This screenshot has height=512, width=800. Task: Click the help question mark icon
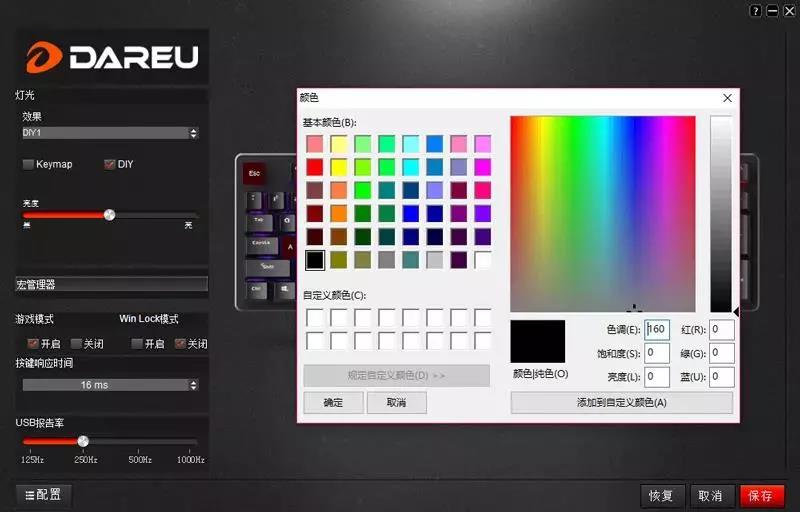756,10
